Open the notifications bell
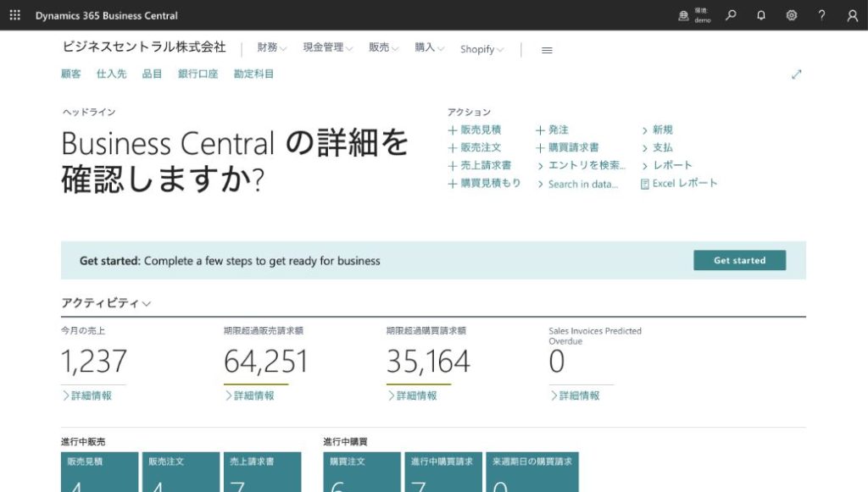This screenshot has height=492, width=868. (x=761, y=15)
